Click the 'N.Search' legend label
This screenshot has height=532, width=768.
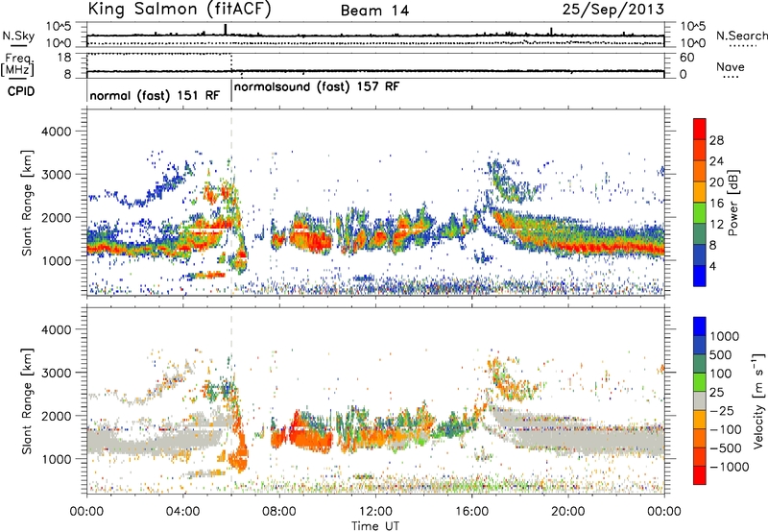tap(742, 36)
